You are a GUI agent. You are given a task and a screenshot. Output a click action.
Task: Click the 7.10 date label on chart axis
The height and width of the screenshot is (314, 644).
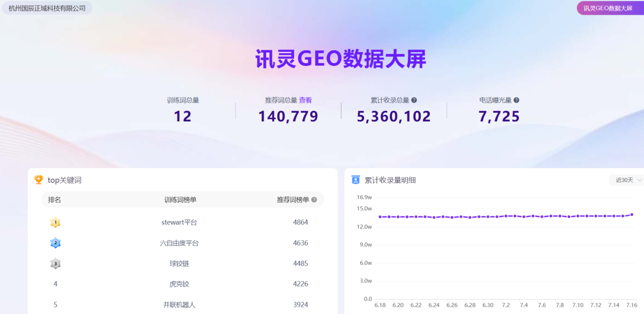(x=577, y=305)
